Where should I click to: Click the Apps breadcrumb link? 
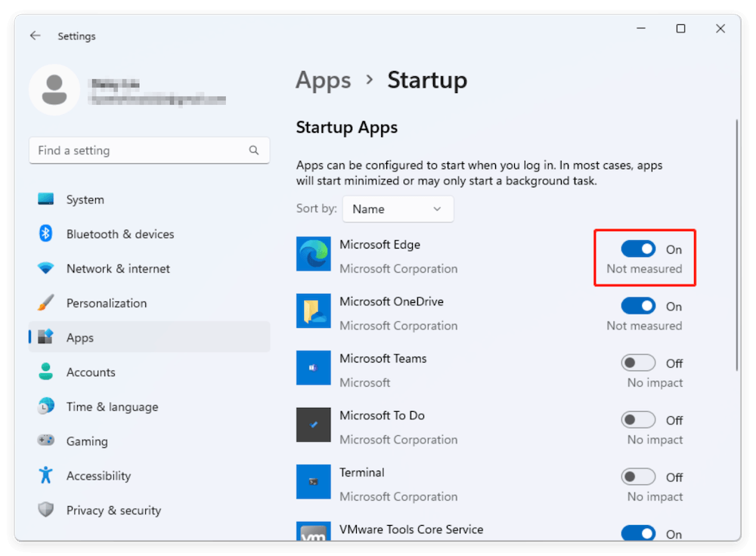click(x=323, y=81)
